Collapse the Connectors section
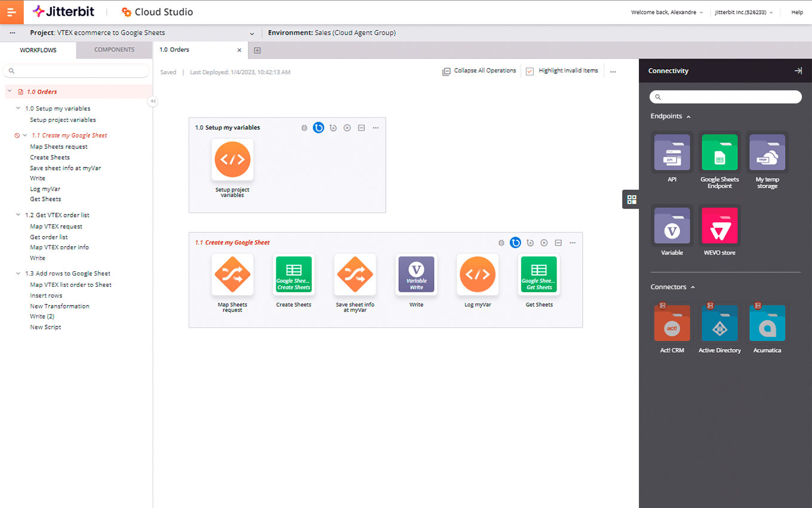This screenshot has width=812, height=508. [693, 287]
